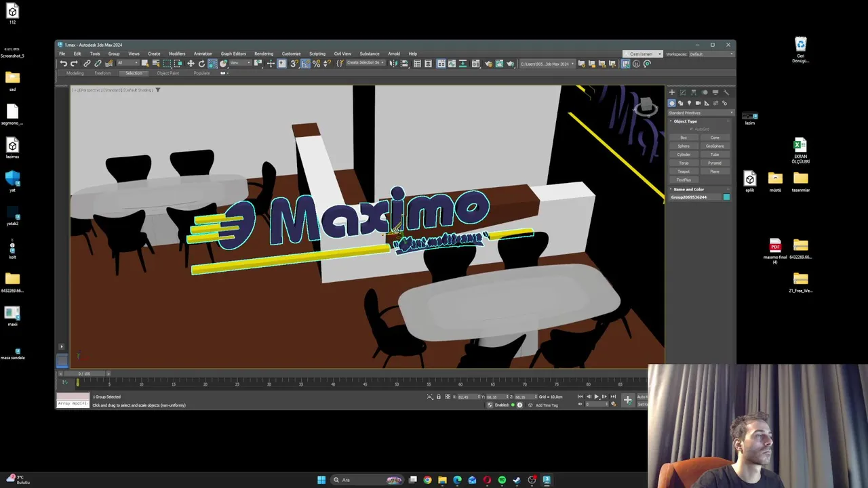This screenshot has height=488, width=868.
Task: Open the Render Setup icon
Action: (488, 64)
